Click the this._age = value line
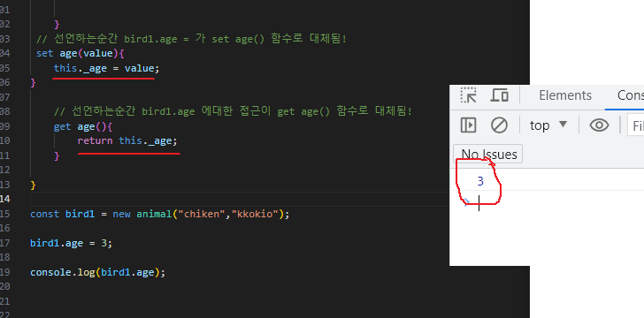Viewport: 644px width, 318px height. point(106,68)
